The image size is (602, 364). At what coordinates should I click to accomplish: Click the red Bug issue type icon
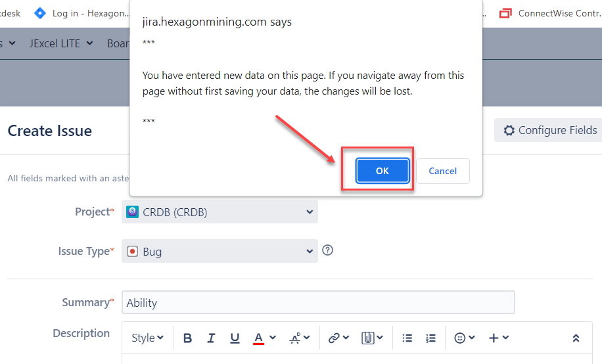[133, 252]
